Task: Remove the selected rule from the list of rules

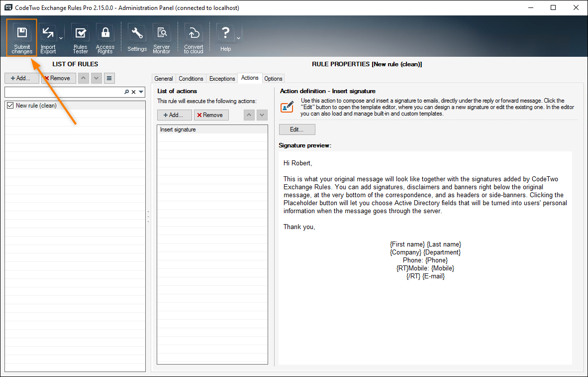Action: pos(59,78)
